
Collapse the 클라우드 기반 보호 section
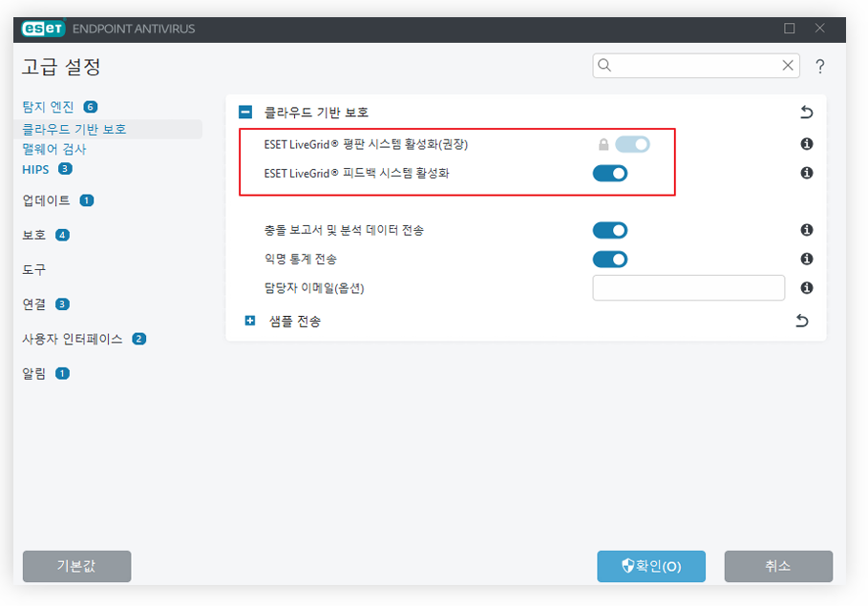click(x=245, y=113)
